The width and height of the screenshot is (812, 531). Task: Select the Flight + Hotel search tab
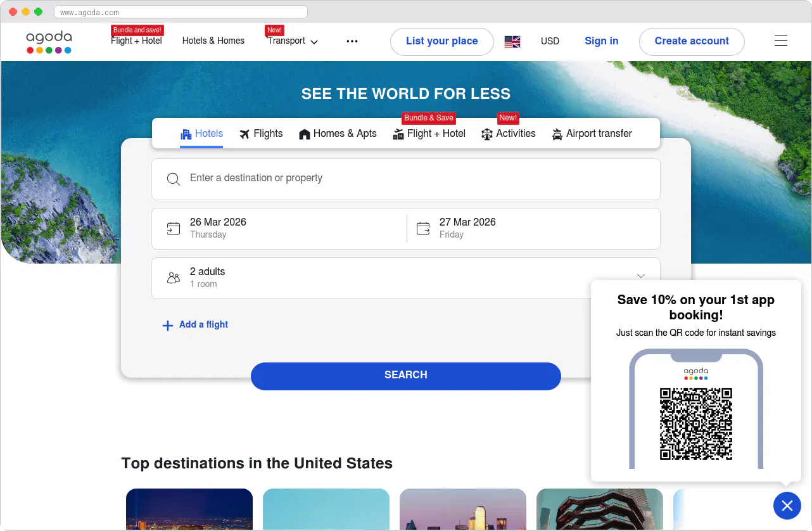429,134
